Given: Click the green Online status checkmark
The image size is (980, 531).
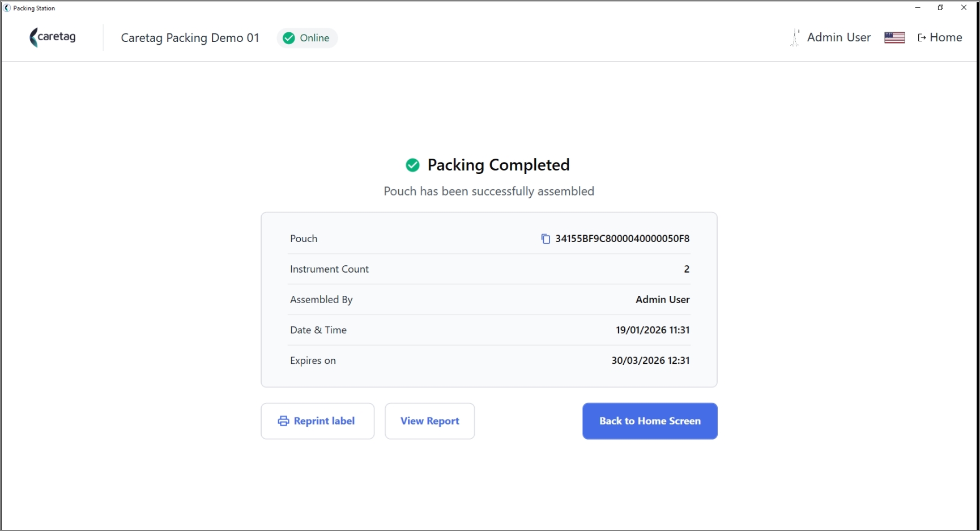Looking at the screenshot, I should (289, 38).
